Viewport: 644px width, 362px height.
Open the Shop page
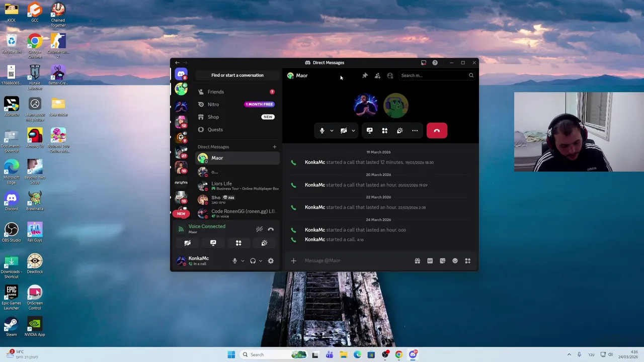[x=237, y=117]
